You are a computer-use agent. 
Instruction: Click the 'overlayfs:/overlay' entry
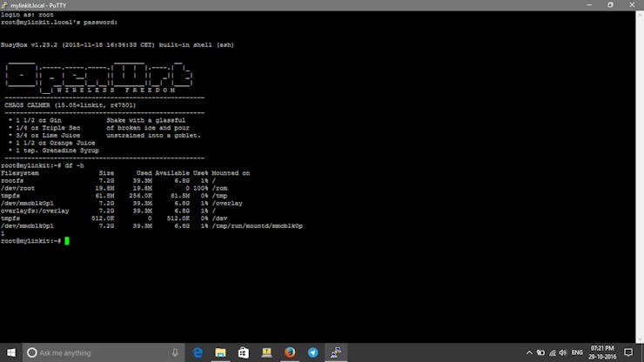(35, 211)
